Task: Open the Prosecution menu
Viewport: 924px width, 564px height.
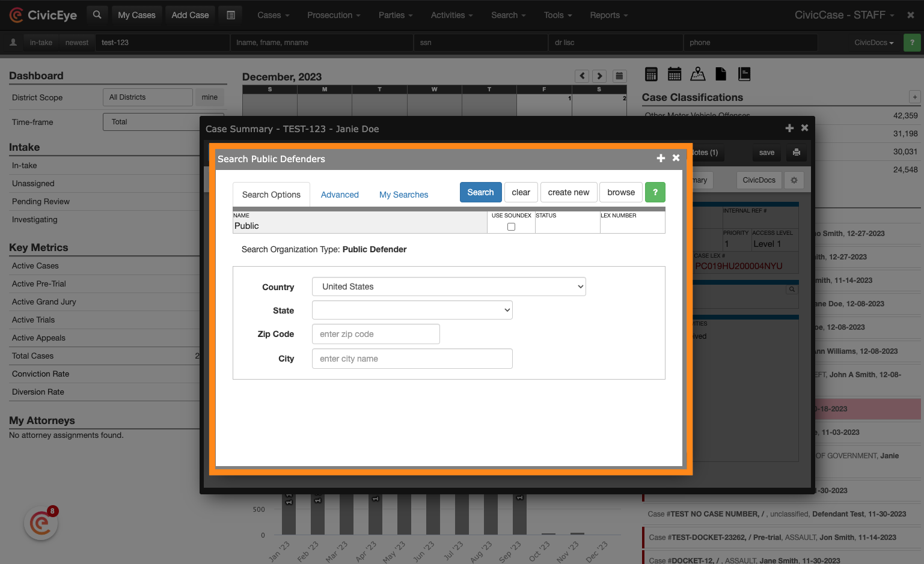Action: (334, 15)
